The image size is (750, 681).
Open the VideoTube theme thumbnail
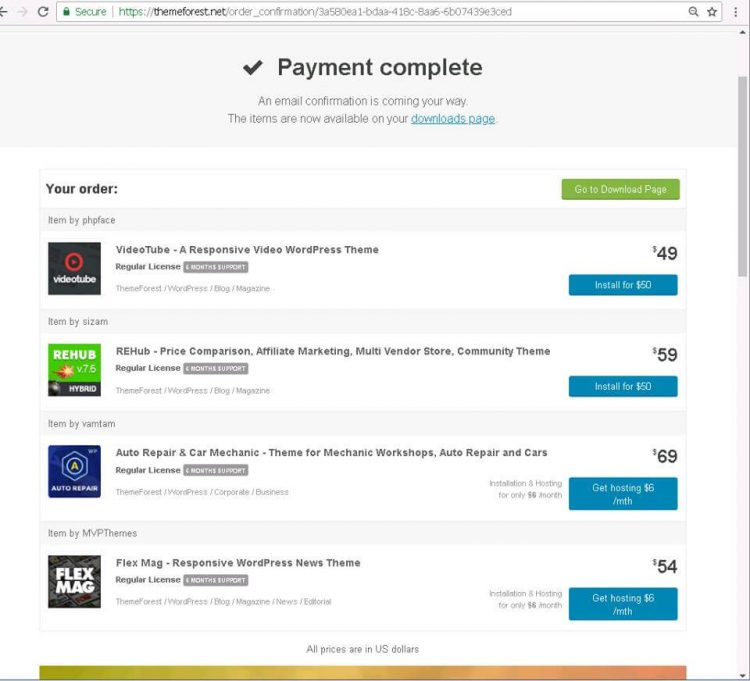pos(74,268)
